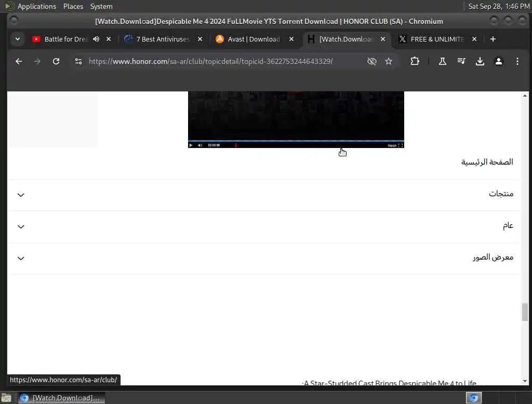Close the Avast Download tab
The width and height of the screenshot is (532, 404).
pos(291,39)
